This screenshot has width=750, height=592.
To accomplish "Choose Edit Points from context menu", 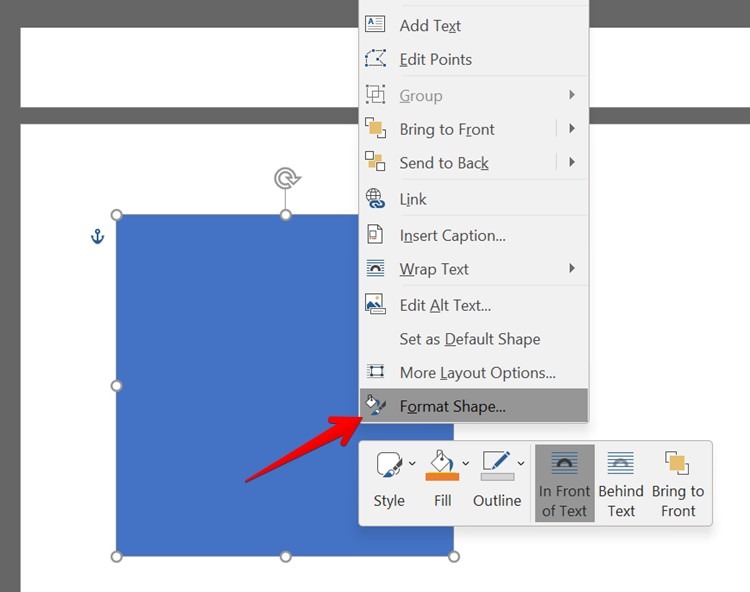I will coord(474,59).
